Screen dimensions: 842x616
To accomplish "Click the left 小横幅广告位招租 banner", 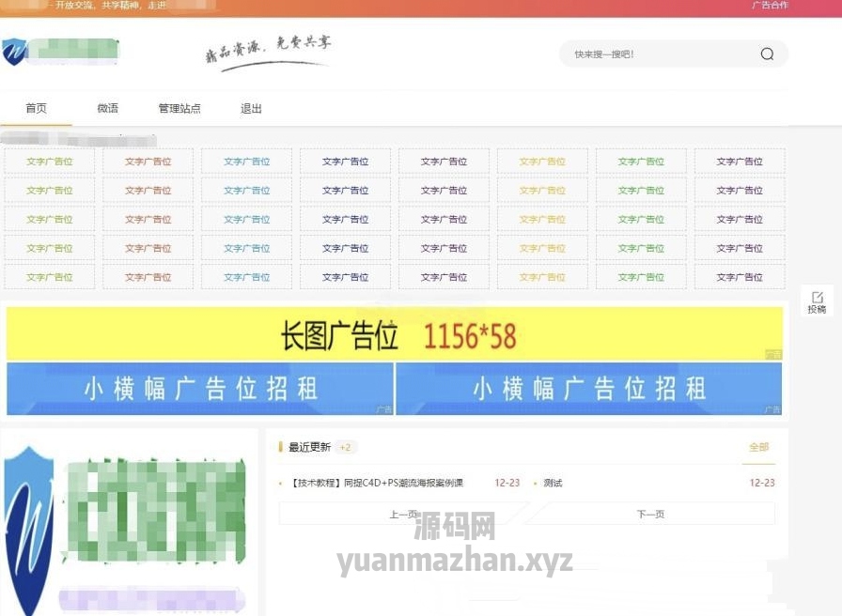I will click(200, 387).
